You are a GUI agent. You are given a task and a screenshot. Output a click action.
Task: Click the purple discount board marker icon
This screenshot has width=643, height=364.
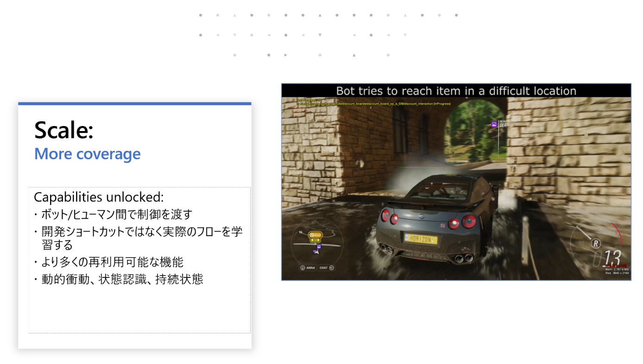(494, 125)
